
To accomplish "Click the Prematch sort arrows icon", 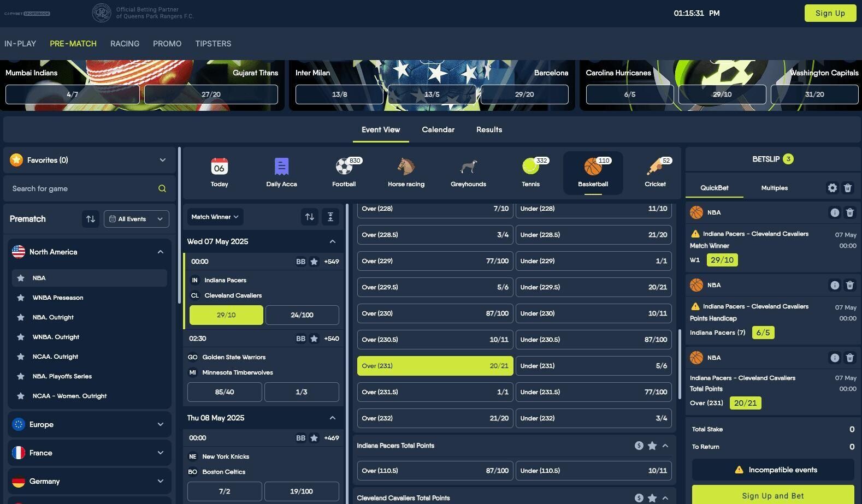I will (x=91, y=219).
